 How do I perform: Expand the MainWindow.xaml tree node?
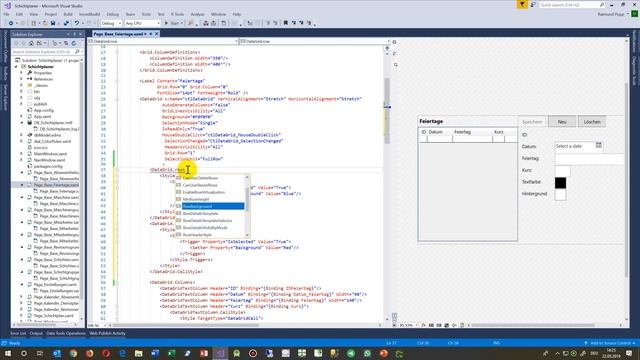[22, 153]
